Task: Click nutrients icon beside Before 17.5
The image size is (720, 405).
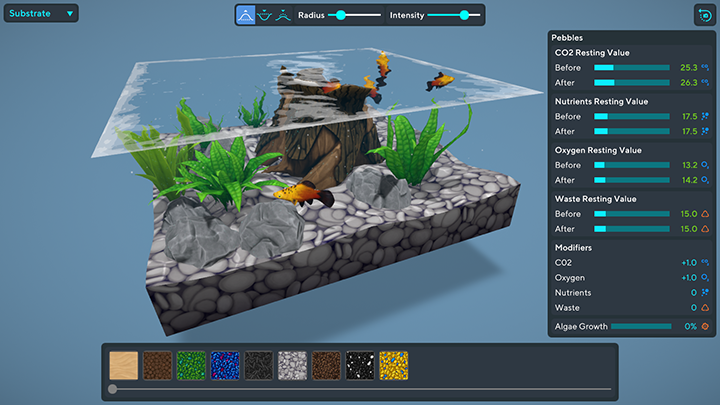Action: point(705,116)
